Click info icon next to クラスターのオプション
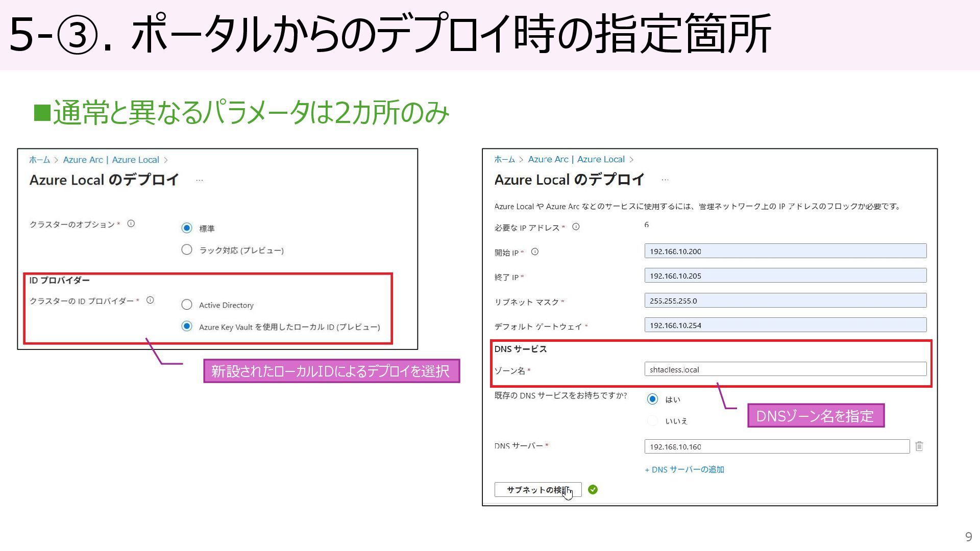The width and height of the screenshot is (980, 551). point(131,223)
